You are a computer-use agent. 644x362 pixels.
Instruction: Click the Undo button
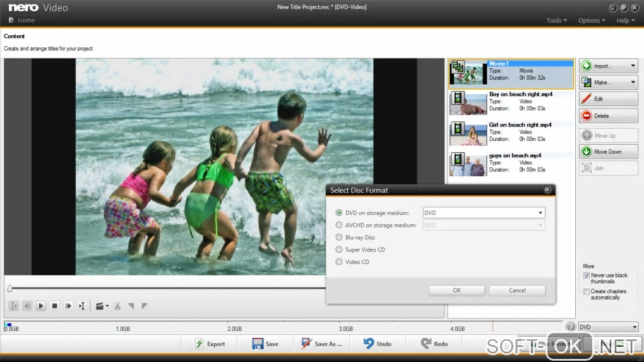coord(378,344)
